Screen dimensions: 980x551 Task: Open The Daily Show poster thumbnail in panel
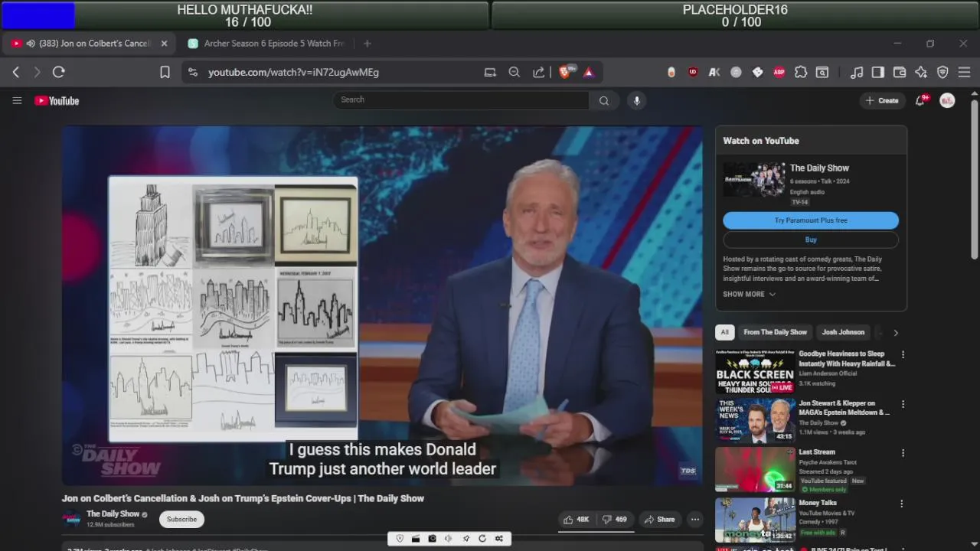pos(754,179)
